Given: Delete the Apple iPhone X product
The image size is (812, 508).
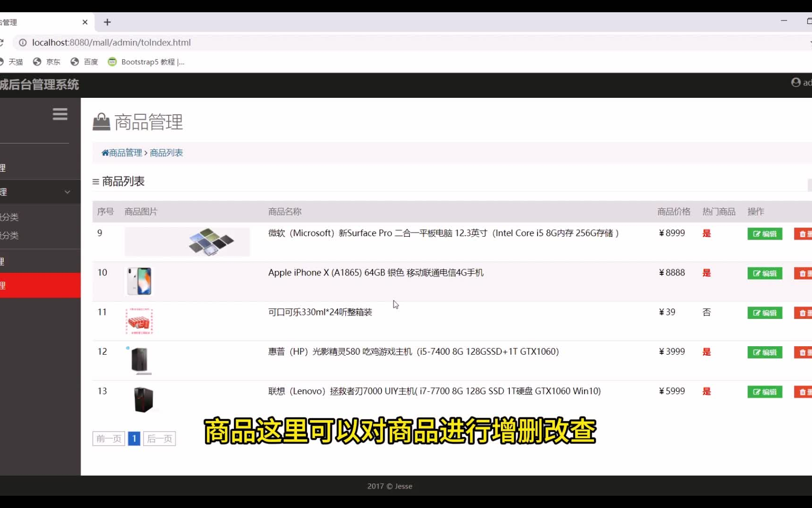Looking at the screenshot, I should tap(803, 273).
